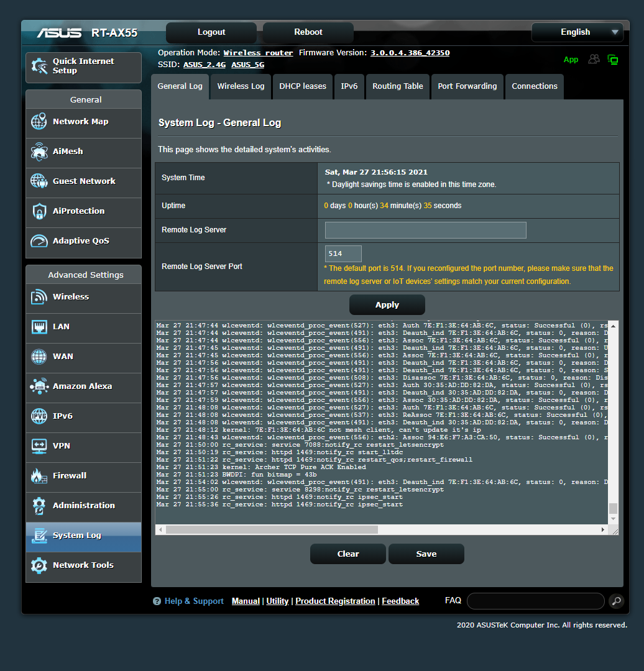644x671 pixels.
Task: Click the LAN port icon
Action: tap(39, 327)
